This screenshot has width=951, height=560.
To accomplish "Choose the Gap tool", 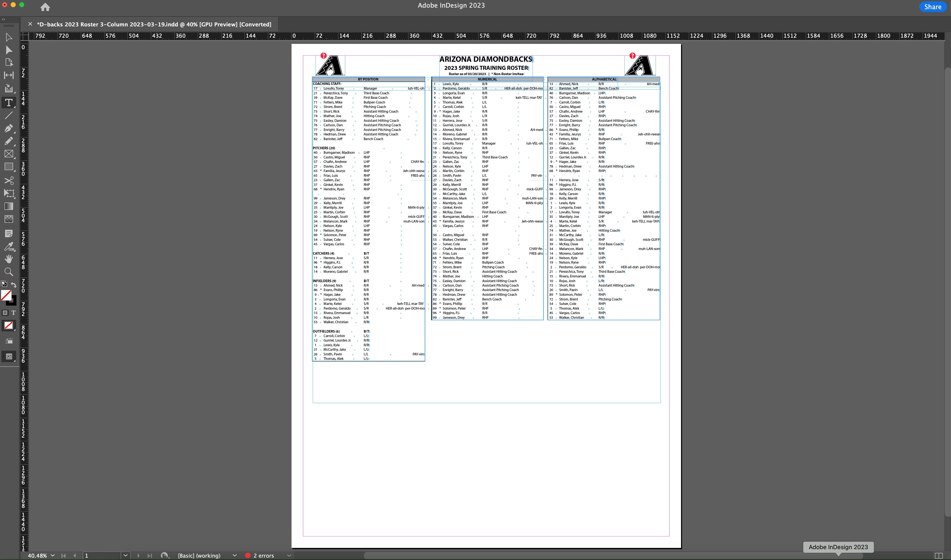I will [9, 75].
